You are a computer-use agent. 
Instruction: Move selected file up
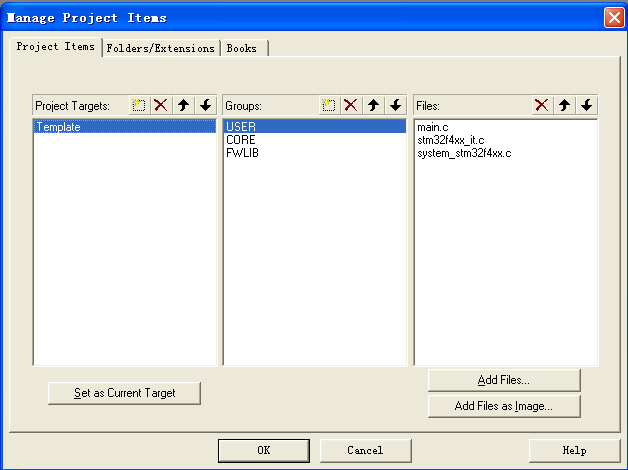tap(564, 105)
